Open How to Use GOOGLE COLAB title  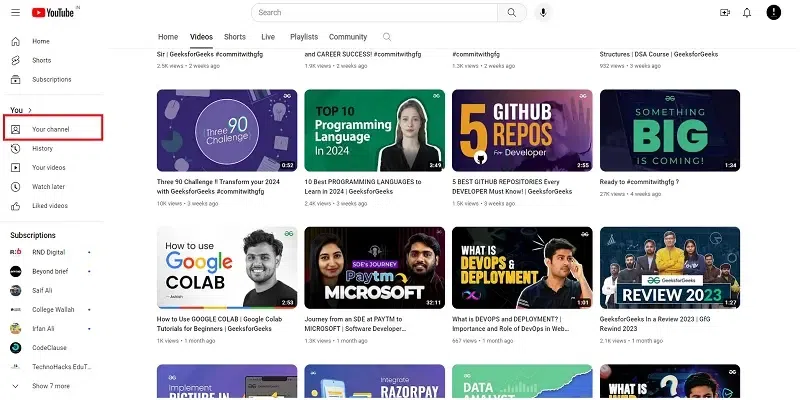(219, 324)
